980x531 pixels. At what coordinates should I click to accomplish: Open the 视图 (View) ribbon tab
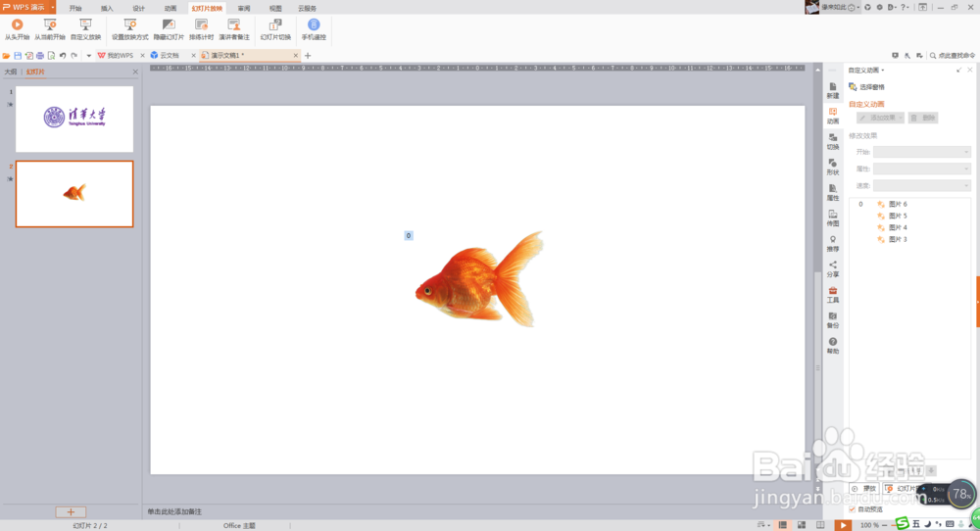[275, 8]
